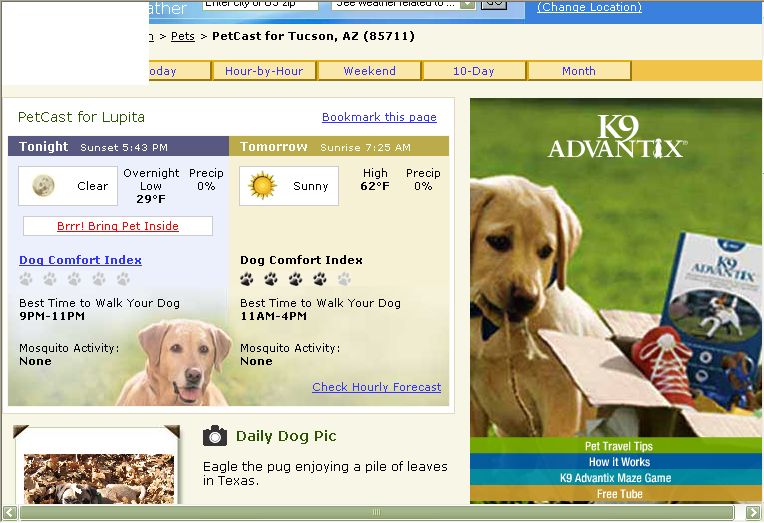Click the K9 Advantix logo
764x523 pixels.
coord(617,136)
